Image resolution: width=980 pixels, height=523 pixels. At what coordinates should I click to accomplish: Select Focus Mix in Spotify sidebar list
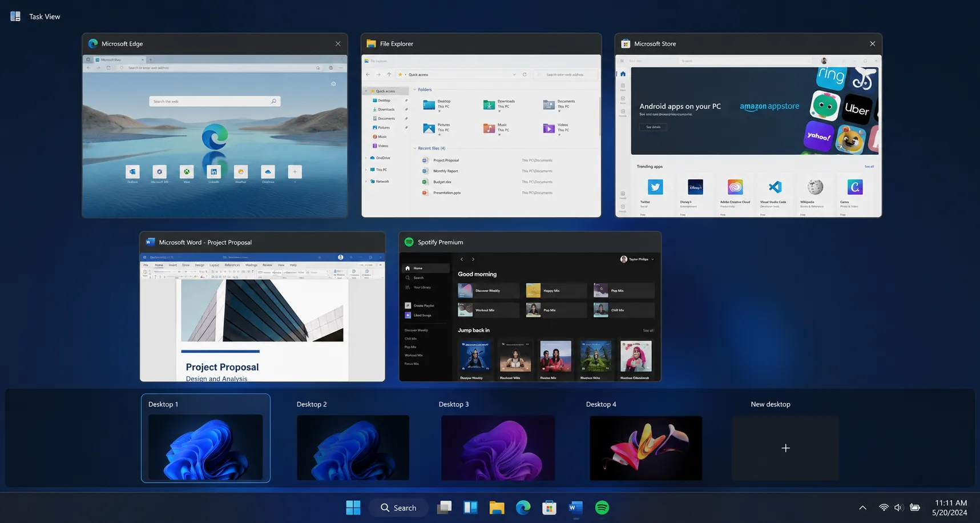click(x=412, y=364)
